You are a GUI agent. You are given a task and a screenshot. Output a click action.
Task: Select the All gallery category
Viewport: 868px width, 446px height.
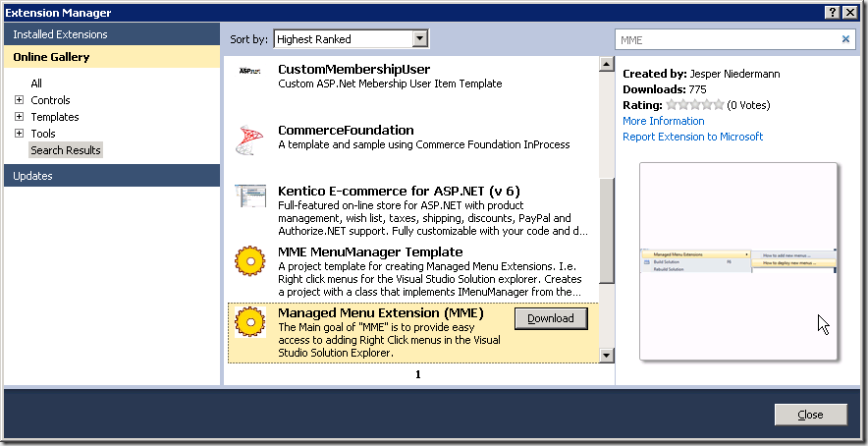coord(36,84)
